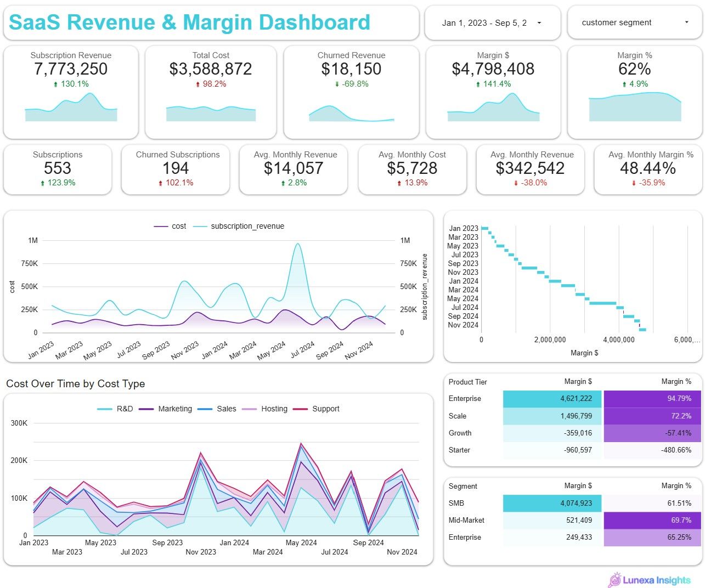Screen dimensions: 705x588
Task: Click the red arrow under Churned Subscriptions
Action: click(x=160, y=183)
